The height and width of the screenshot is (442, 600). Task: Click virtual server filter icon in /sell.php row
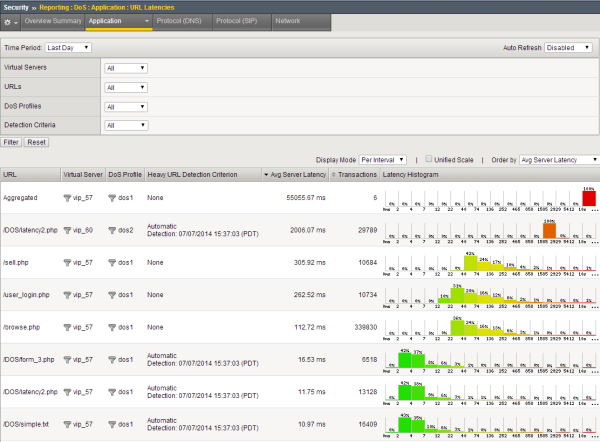point(67,263)
